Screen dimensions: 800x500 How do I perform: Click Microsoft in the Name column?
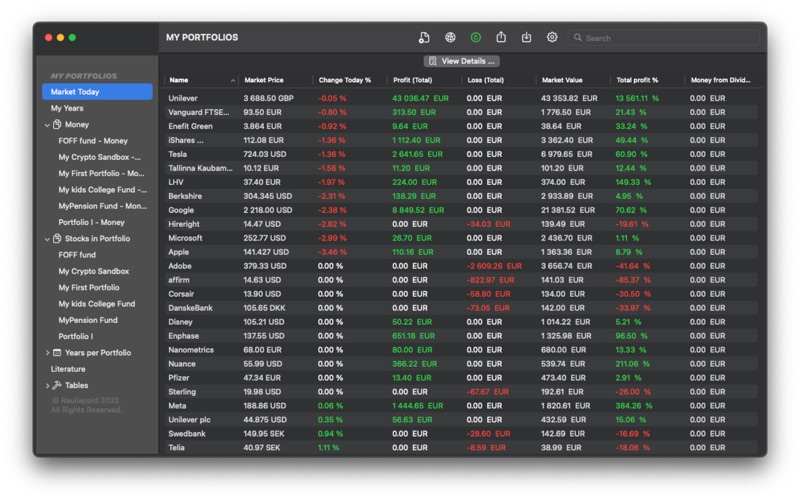[x=185, y=238]
